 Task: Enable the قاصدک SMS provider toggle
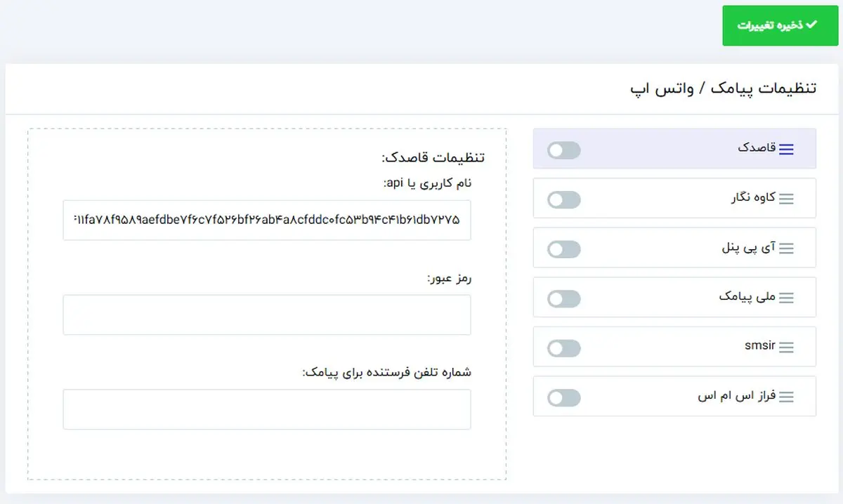click(x=564, y=150)
